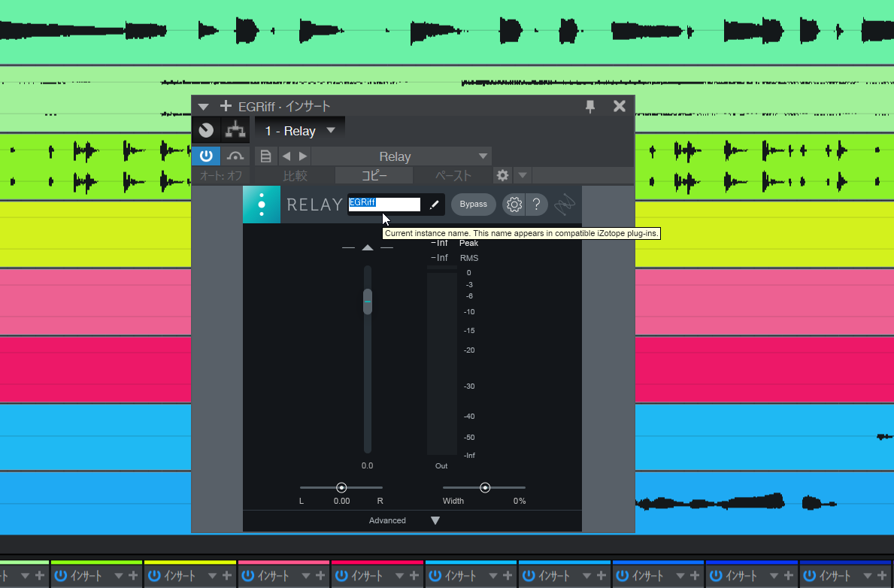Click the インサート label on the yellow strip
This screenshot has width=894, height=588.
pos(180,576)
